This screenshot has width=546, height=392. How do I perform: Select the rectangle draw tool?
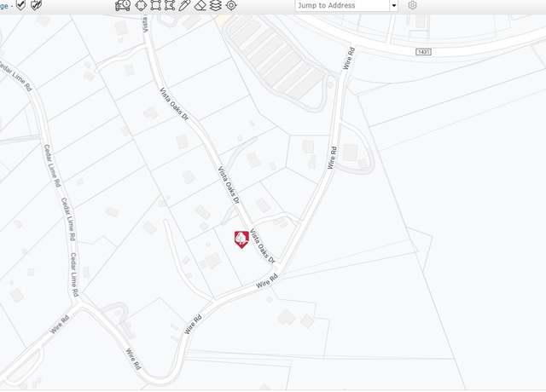(155, 5)
